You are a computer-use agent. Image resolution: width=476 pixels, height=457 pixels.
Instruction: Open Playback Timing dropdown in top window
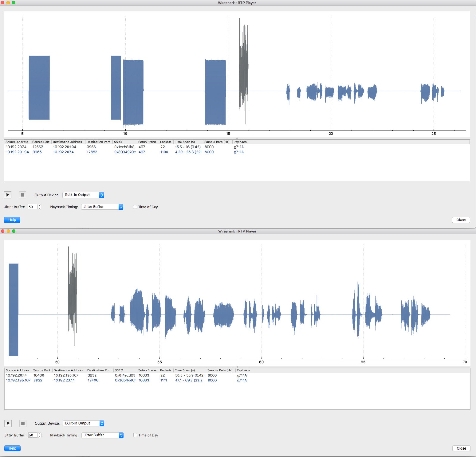click(x=102, y=207)
